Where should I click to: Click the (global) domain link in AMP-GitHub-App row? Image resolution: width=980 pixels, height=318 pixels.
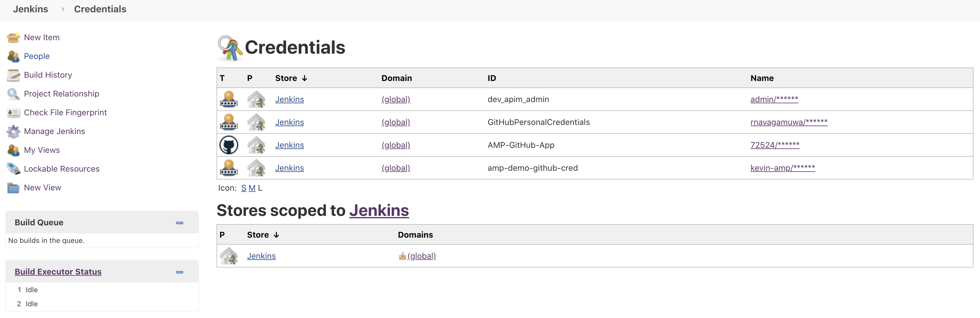pos(396,145)
